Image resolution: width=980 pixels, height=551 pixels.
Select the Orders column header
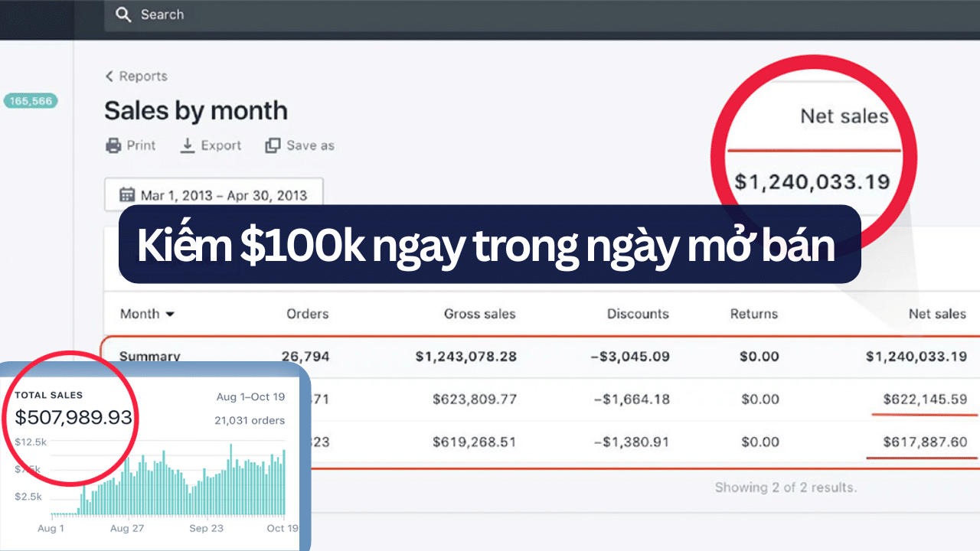[x=307, y=314]
